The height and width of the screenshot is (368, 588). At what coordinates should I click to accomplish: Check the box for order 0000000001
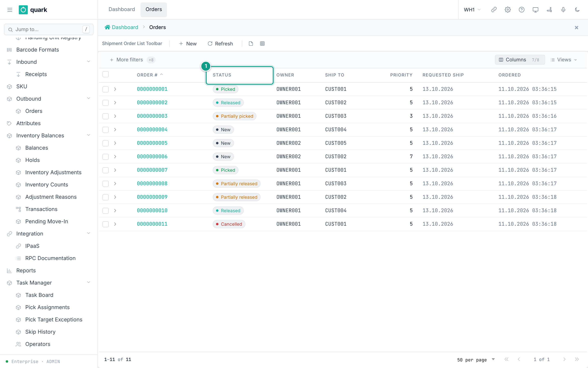click(105, 89)
